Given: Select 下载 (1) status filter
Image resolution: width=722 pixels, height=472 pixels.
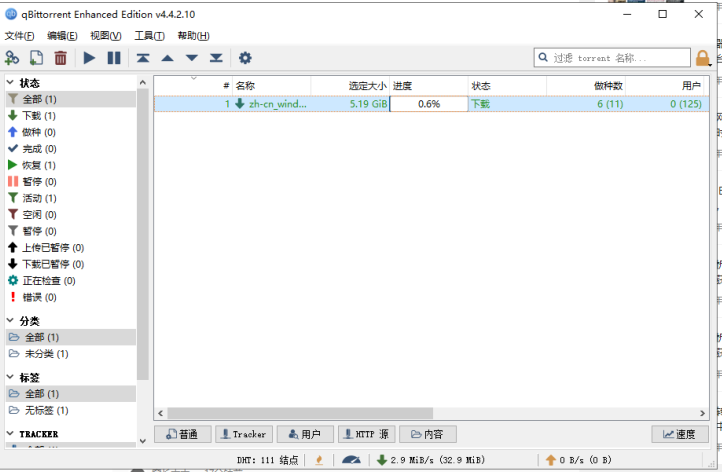Looking at the screenshot, I should click(x=71, y=116).
